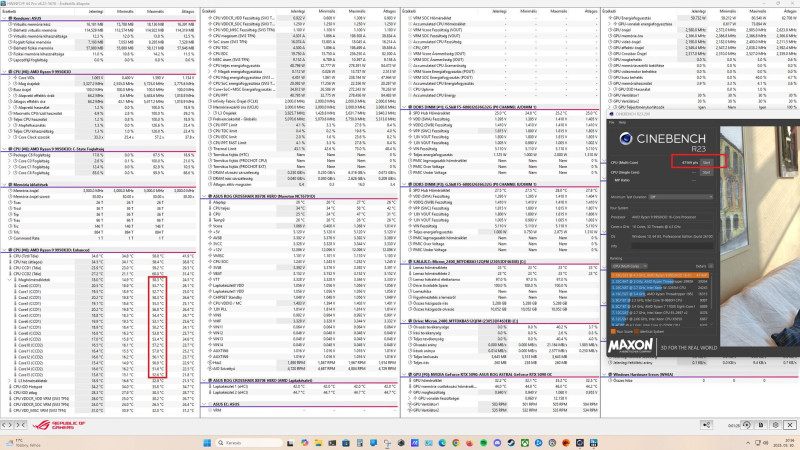The width and height of the screenshot is (800, 450).
Task: Reset min/max values with the clock icon
Action: coord(747,424)
